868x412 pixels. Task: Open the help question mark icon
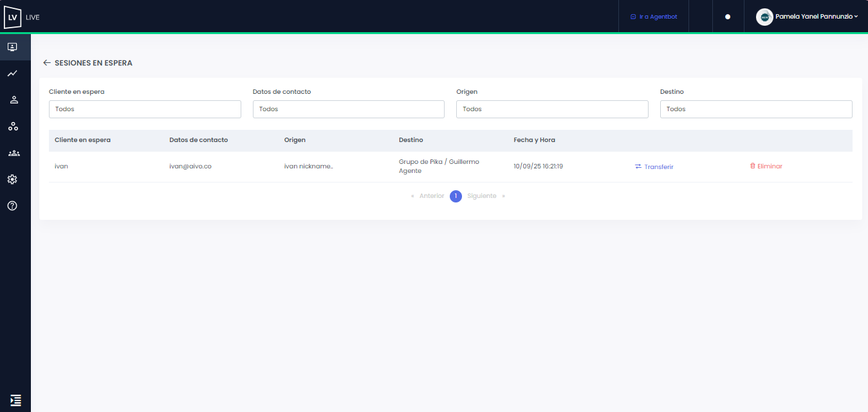pos(12,206)
